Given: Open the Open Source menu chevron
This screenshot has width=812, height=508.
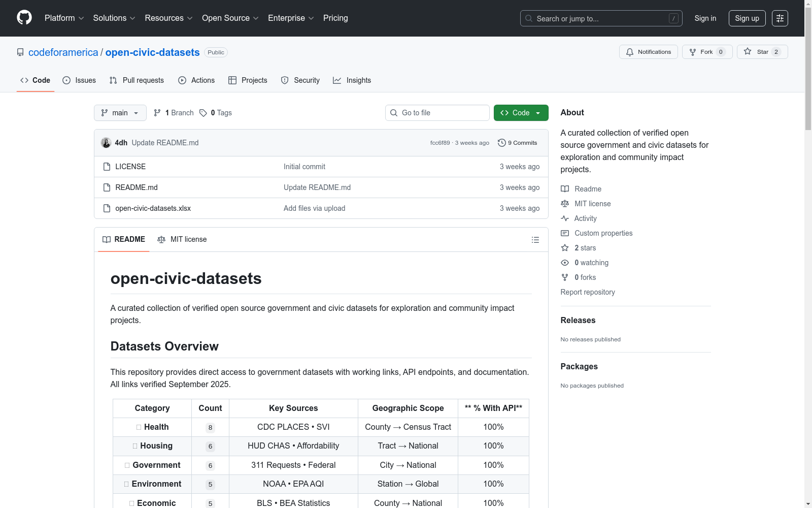Looking at the screenshot, I should 256,18.
